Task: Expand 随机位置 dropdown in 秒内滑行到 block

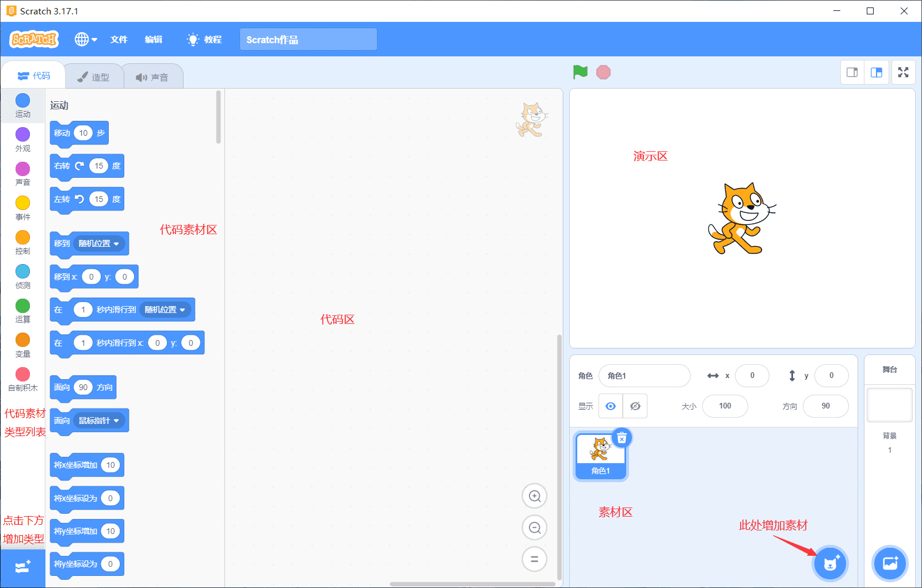Action: pos(165,310)
